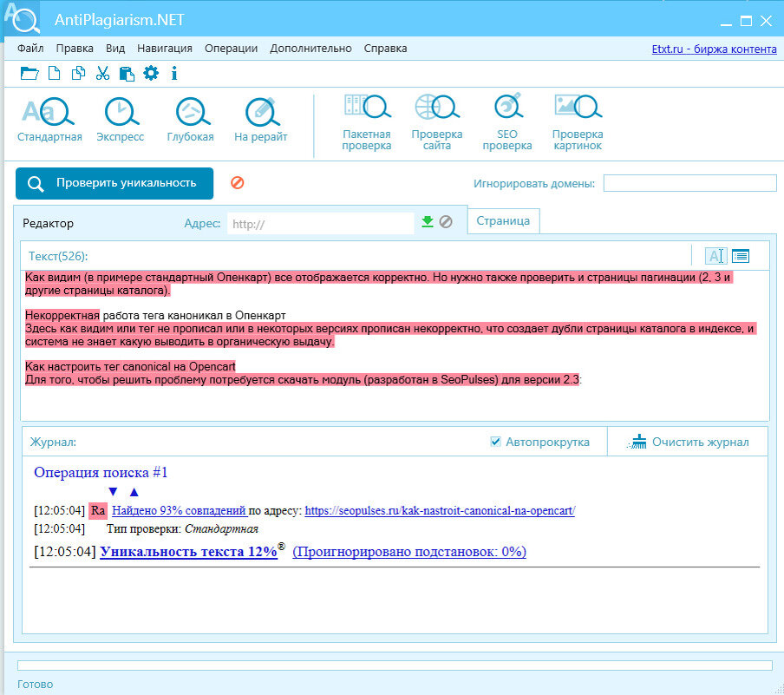Click the Адрес http:// input field
Screen dimensions: 784x695
point(321,224)
